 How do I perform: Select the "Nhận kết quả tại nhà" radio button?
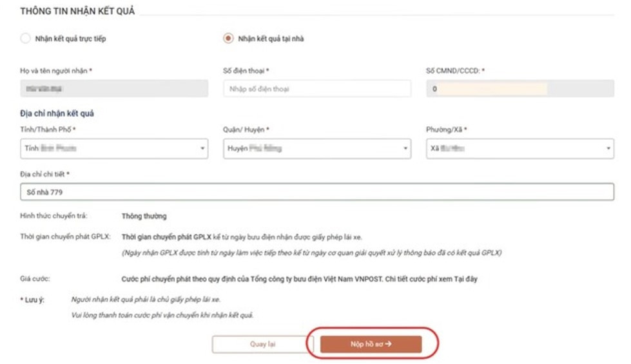coord(228,39)
